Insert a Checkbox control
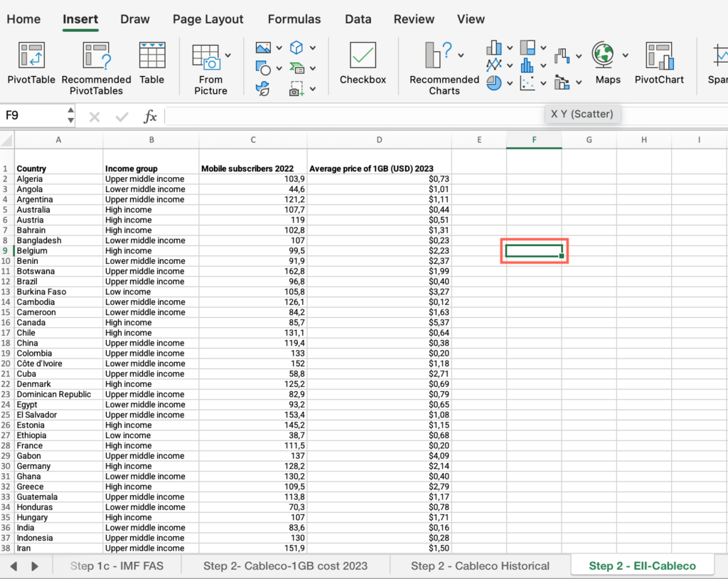Image resolution: width=728 pixels, height=579 pixels. coord(363,63)
